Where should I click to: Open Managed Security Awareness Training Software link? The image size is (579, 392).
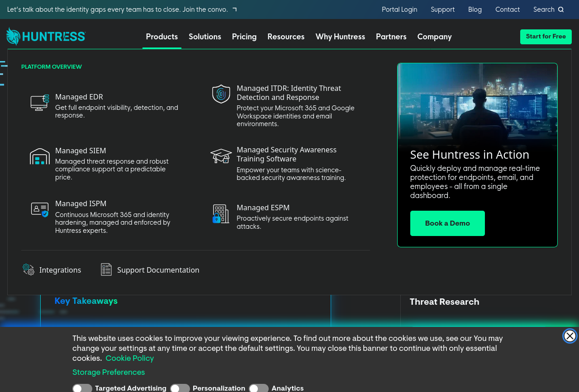click(x=286, y=154)
